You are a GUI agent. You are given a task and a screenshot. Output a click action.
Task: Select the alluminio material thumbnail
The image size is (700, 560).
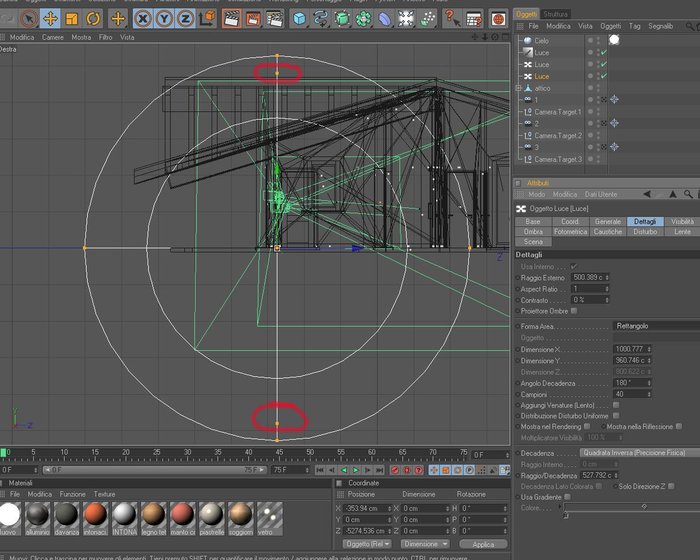(x=38, y=518)
